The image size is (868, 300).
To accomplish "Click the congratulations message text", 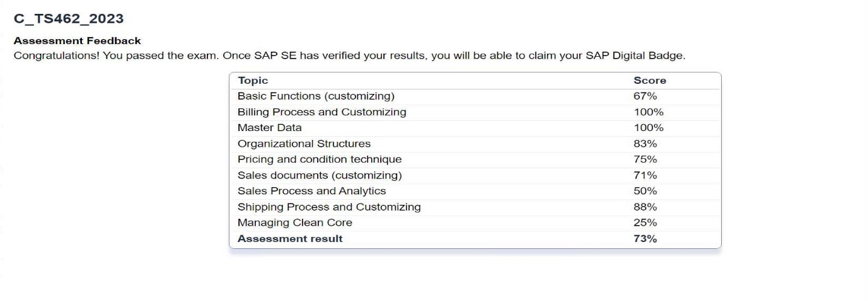I will tap(349, 56).
